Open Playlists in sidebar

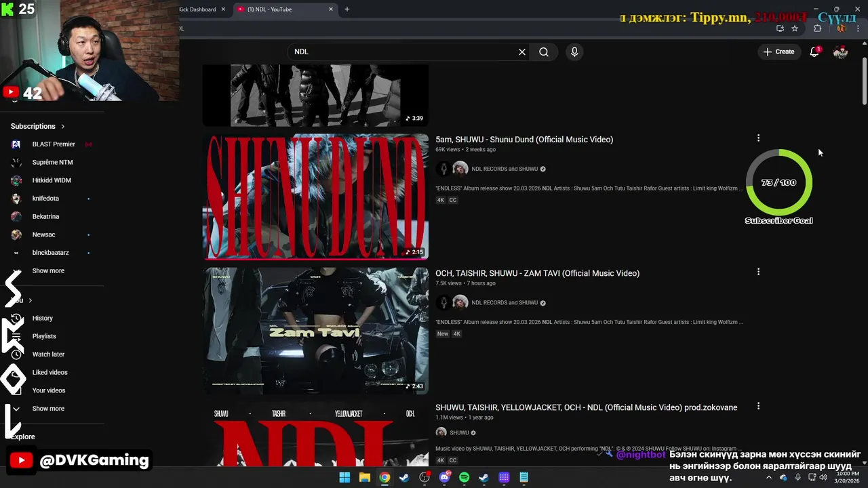(44, 336)
